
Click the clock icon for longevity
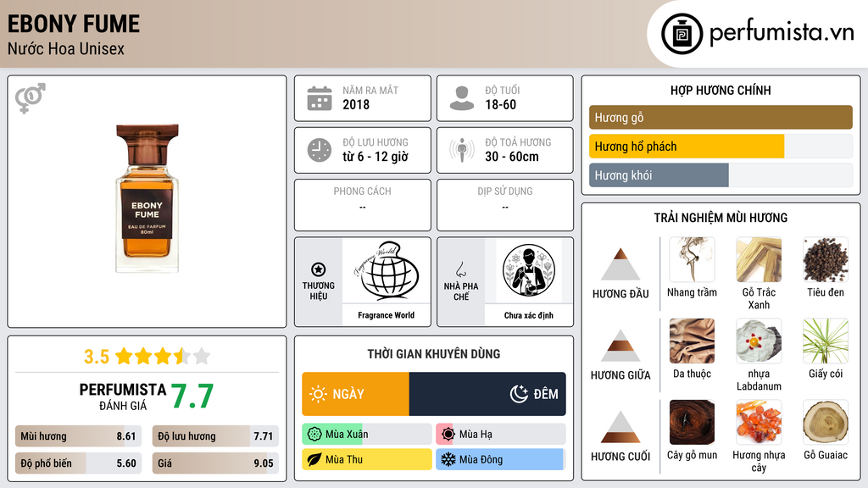coord(320,150)
